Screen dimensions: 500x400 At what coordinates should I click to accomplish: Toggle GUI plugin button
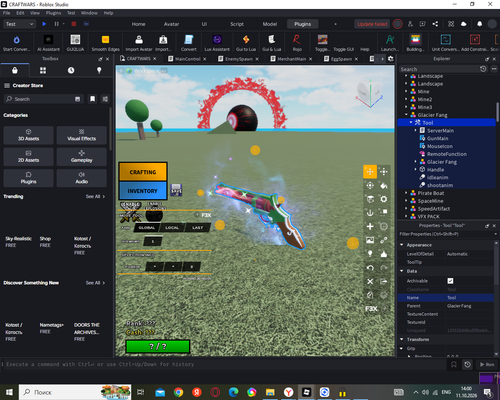tap(343, 49)
